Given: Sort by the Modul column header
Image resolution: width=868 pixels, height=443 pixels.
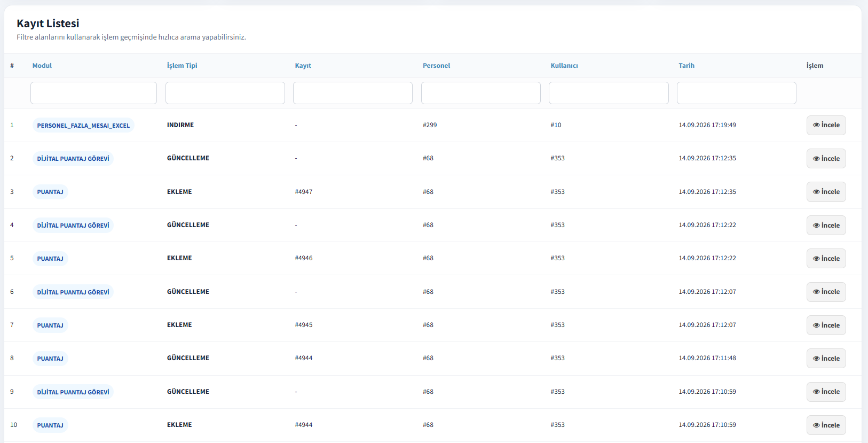Looking at the screenshot, I should coord(42,66).
